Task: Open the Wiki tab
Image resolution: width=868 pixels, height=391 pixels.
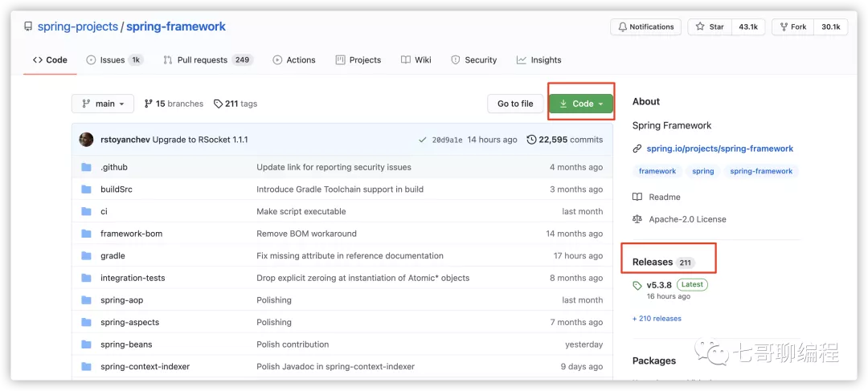Action: tap(416, 59)
